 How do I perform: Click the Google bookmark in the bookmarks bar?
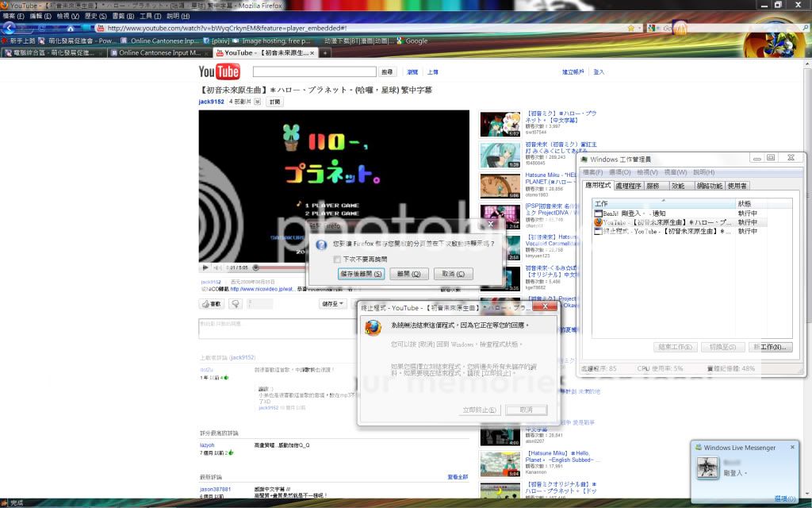coord(412,40)
